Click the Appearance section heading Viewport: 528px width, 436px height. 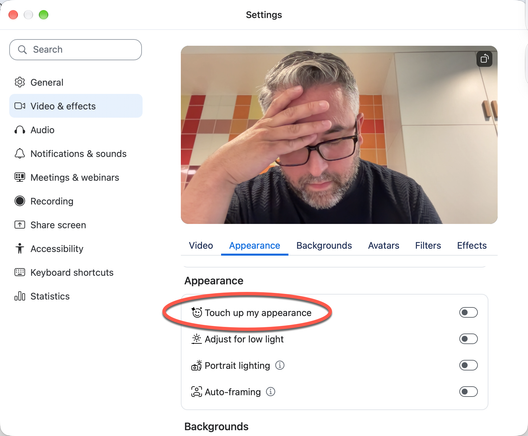213,280
